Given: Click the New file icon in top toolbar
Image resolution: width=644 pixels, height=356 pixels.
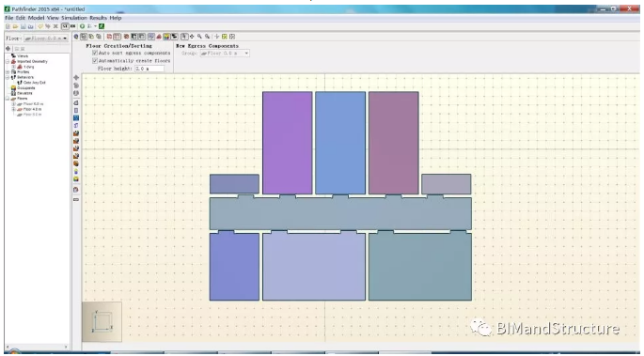Looking at the screenshot, I should [8, 26].
